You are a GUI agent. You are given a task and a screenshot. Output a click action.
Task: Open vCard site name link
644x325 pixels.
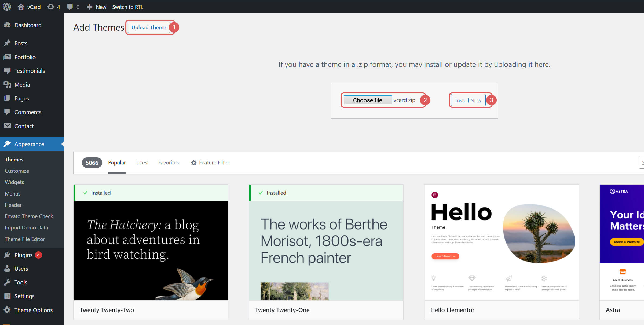click(34, 7)
